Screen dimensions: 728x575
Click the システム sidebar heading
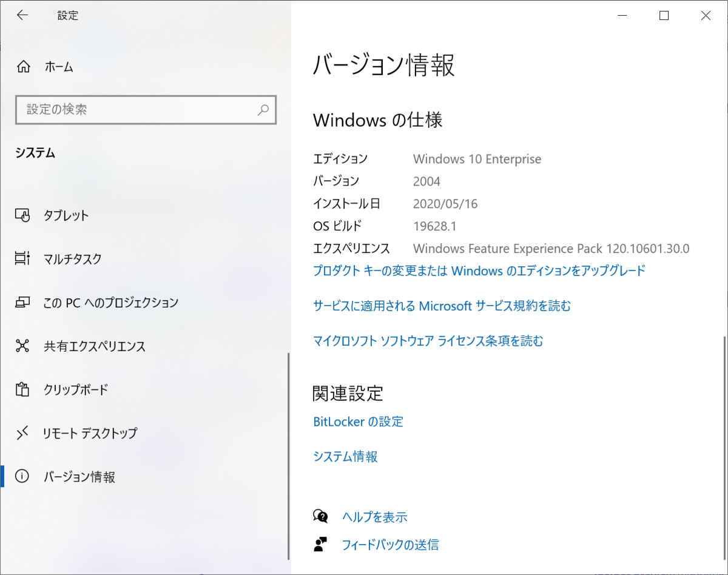click(36, 153)
